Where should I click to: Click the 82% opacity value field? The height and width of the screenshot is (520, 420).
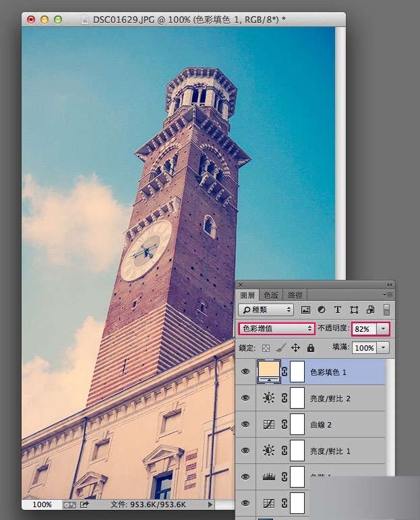[x=364, y=328]
